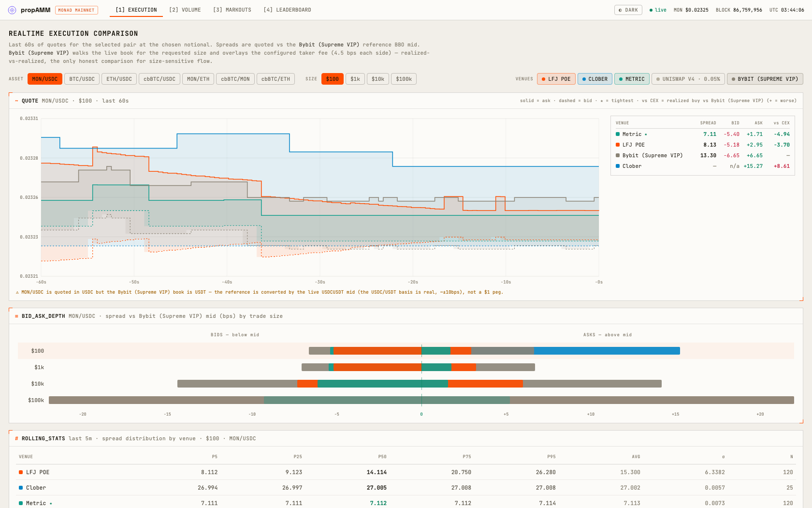Open the [1] EXECUTION tab
This screenshot has height=508, width=812.
coord(136,10)
